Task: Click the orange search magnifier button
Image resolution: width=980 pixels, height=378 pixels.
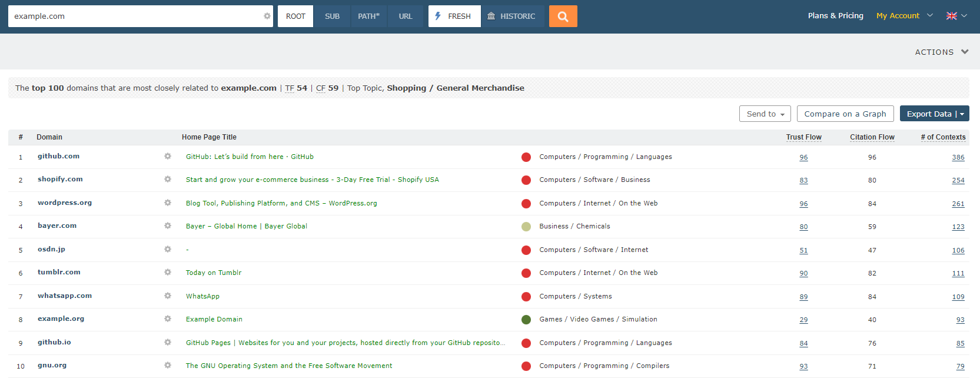Action: (x=563, y=16)
